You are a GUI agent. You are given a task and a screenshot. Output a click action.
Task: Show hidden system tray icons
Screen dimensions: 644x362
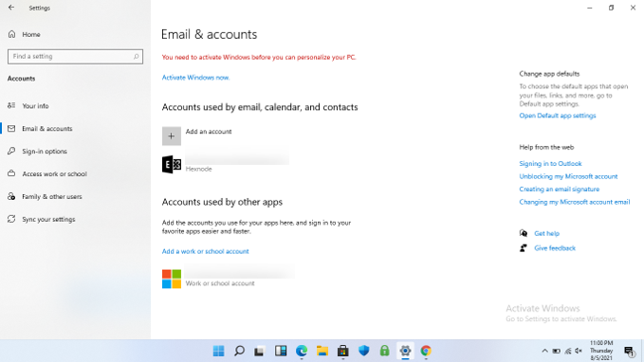544,351
